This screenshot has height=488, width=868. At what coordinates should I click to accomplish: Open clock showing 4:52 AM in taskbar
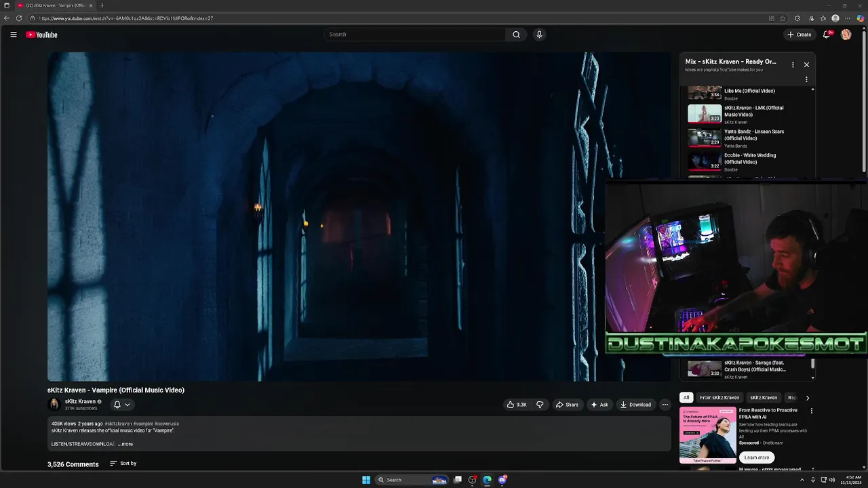tap(851, 480)
